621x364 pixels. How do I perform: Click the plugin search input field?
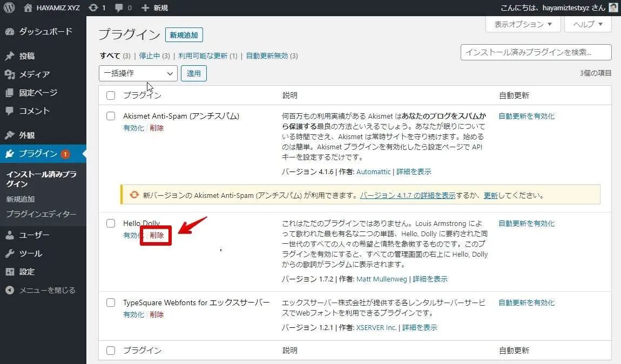(x=536, y=52)
